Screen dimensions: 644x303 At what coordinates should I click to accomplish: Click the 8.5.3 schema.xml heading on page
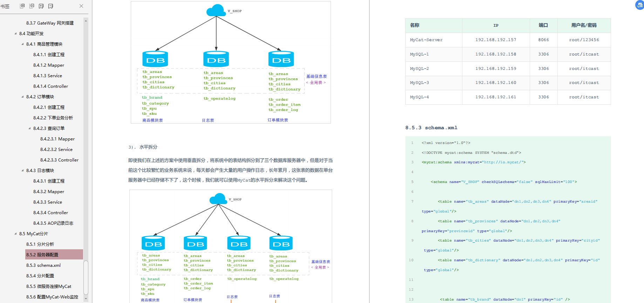point(431,127)
